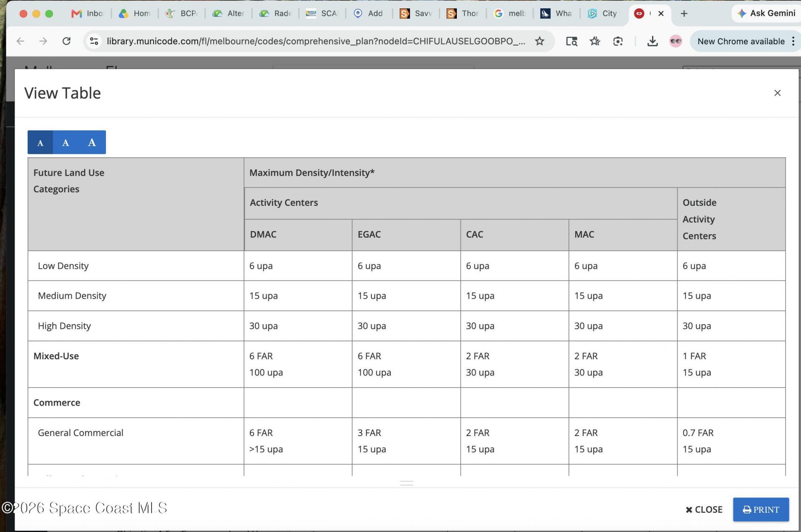Screen dimensions: 801x532
Task: Select the medium font size A button
Action: point(65,142)
